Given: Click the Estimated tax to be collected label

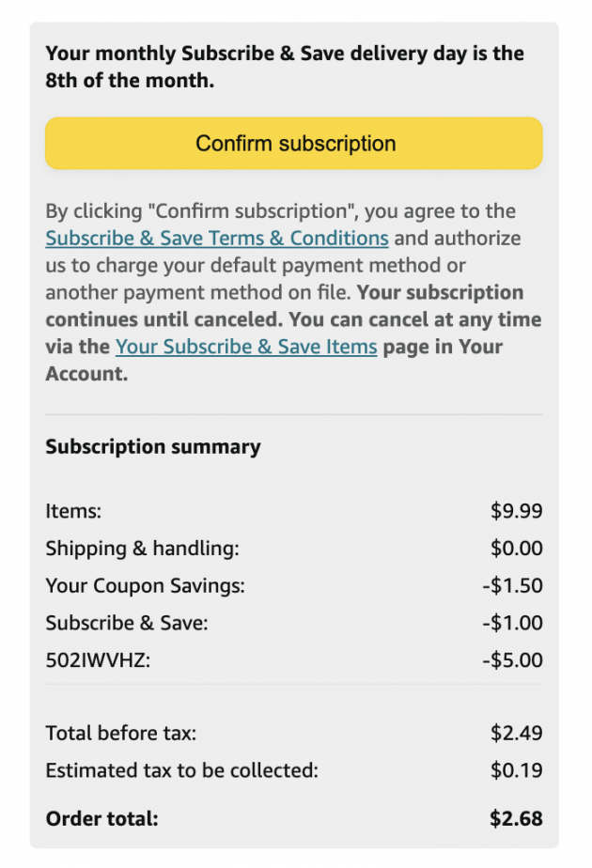Looking at the screenshot, I should click(x=182, y=771).
